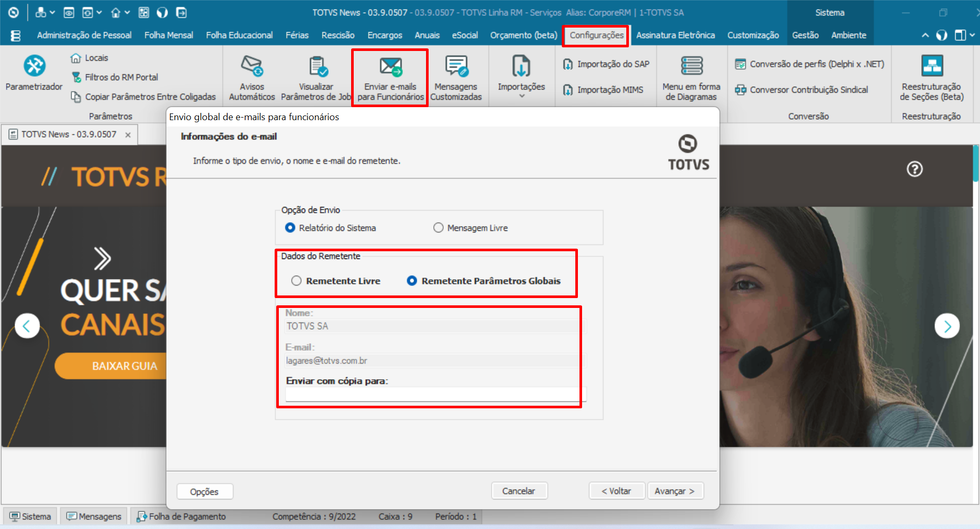Click the refresh window icon in quick access toolbar
The height and width of the screenshot is (529, 980).
click(x=88, y=12)
